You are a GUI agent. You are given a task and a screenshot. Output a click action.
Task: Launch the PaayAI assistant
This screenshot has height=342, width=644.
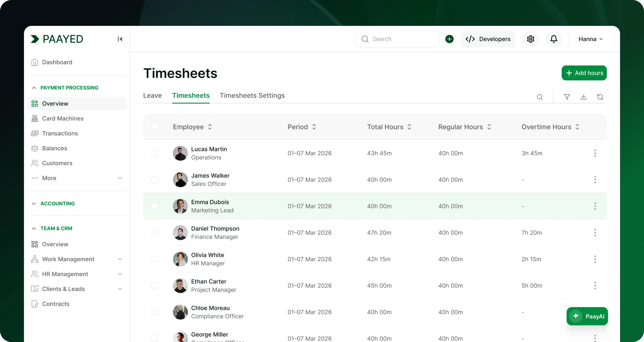pyautogui.click(x=587, y=316)
